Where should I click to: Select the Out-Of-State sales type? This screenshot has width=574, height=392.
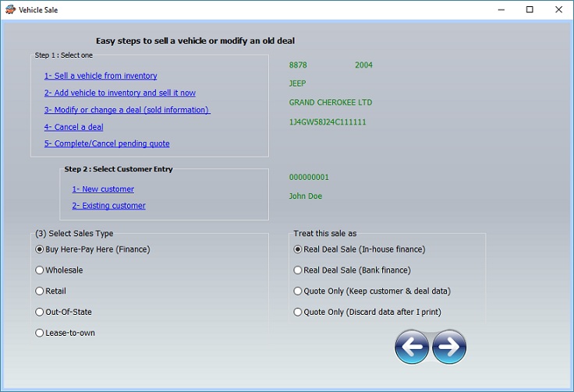point(40,312)
